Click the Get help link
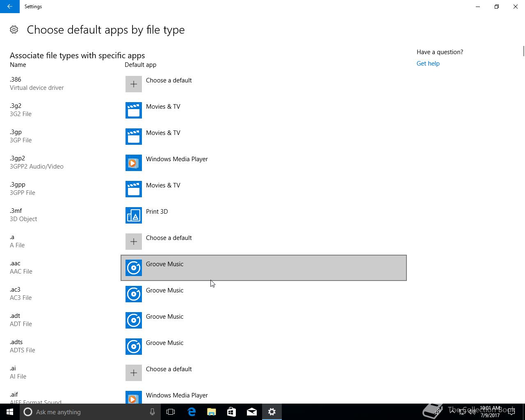The height and width of the screenshot is (420, 525). click(x=428, y=64)
